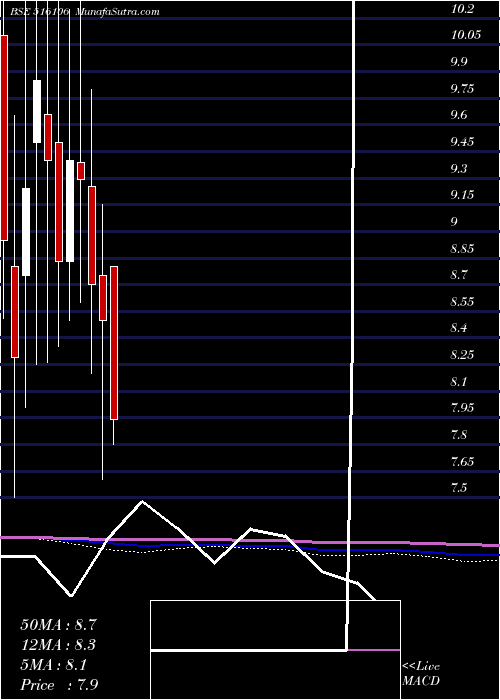The image size is (500, 700).
Task: Click the 8.4 price axis label
Action: click(459, 328)
